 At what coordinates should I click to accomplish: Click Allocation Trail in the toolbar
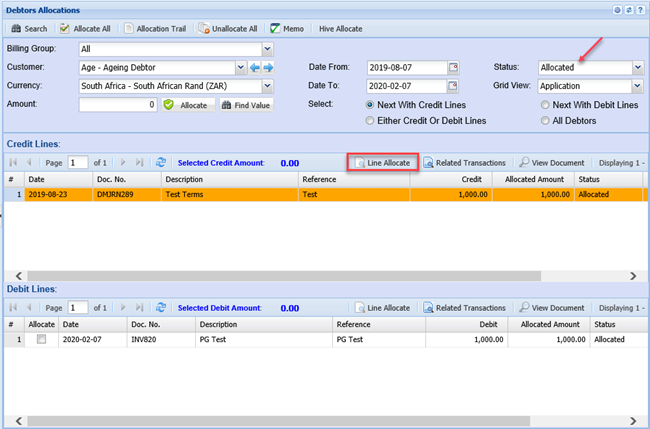155,28
